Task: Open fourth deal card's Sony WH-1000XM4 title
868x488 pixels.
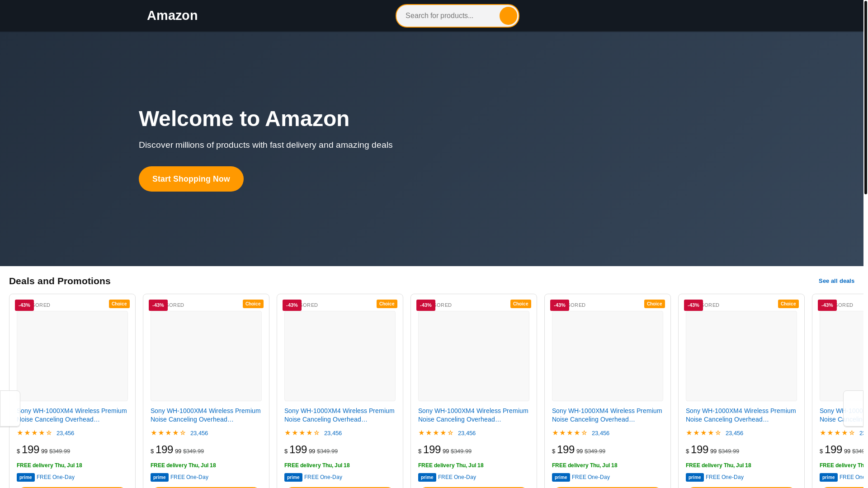Action: (473, 415)
